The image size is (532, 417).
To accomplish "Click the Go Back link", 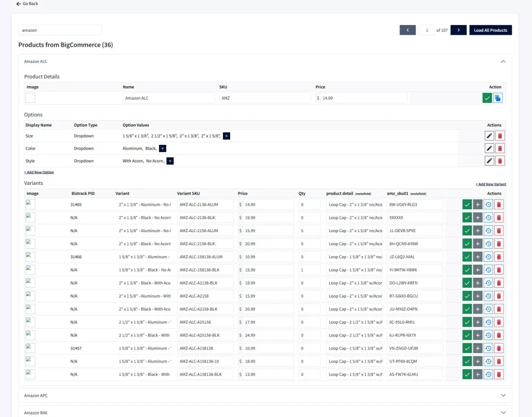I will pos(27,4).
